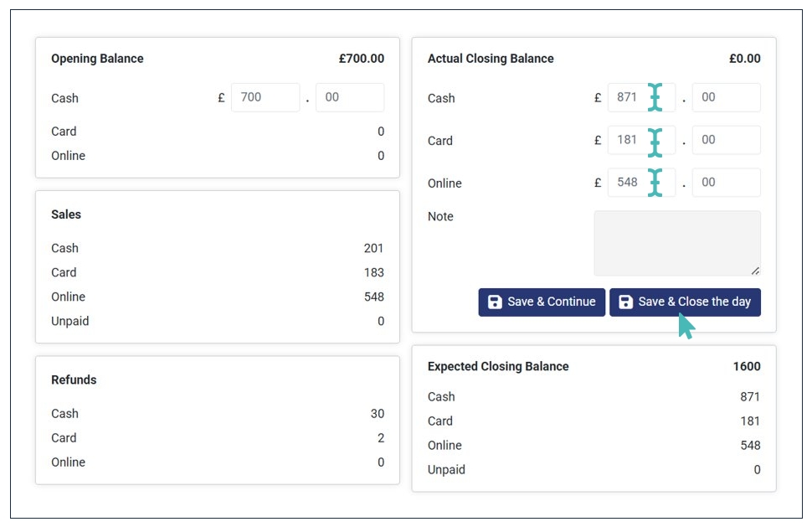This screenshot has width=812, height=527.
Task: Select the Actual Closing online pounds field
Action: (630, 183)
